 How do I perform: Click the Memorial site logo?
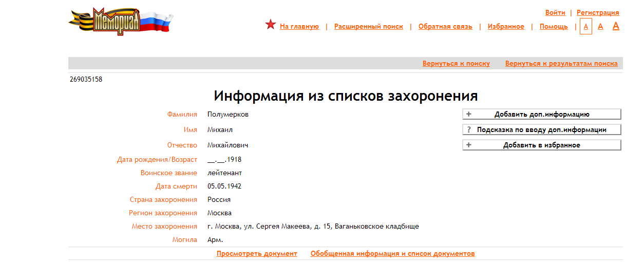(121, 22)
